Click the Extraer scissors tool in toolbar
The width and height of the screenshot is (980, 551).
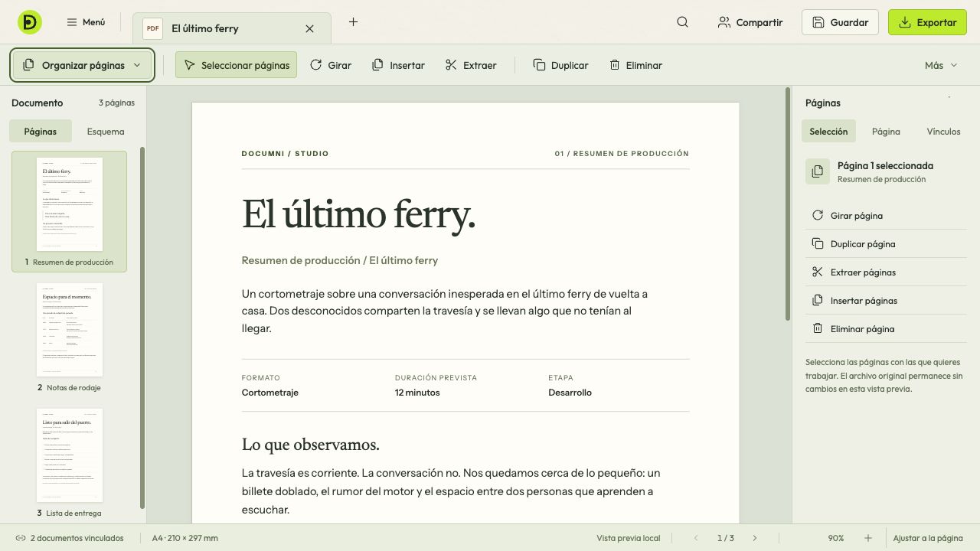click(x=471, y=65)
